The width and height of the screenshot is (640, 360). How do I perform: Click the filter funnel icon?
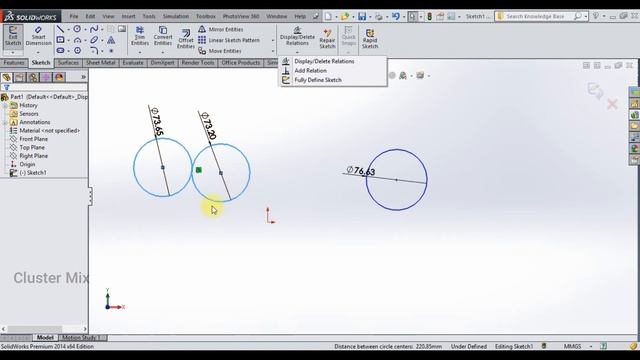pyautogui.click(x=6, y=87)
